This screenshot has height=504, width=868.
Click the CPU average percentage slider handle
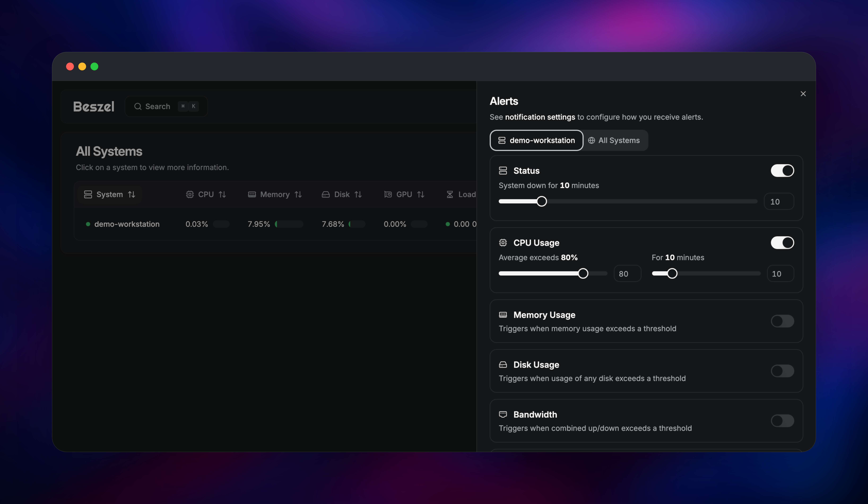pos(583,273)
